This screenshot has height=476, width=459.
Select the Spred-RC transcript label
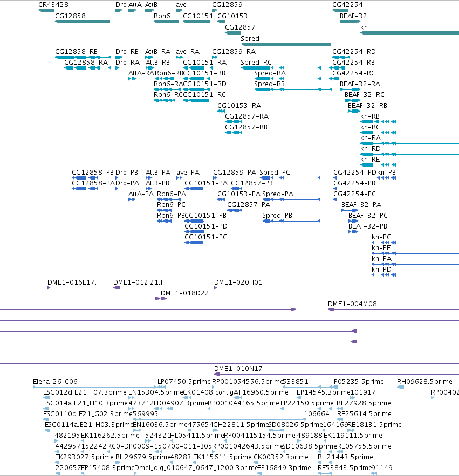point(256,63)
